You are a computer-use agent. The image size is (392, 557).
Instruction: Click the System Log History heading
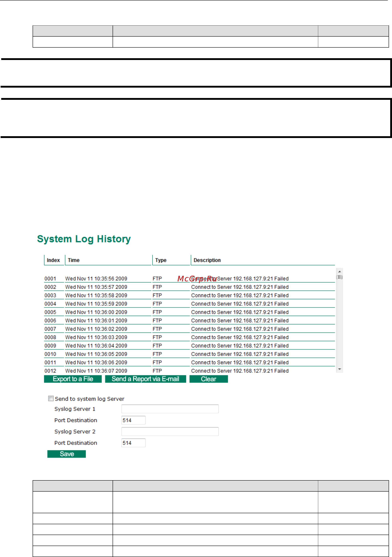(84, 239)
